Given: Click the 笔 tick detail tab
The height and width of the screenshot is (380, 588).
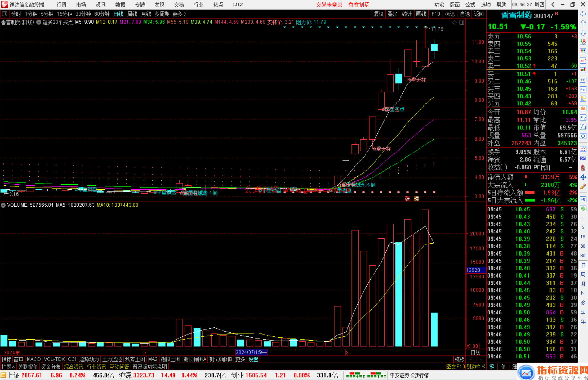Looking at the screenshot, I should point(492,367).
